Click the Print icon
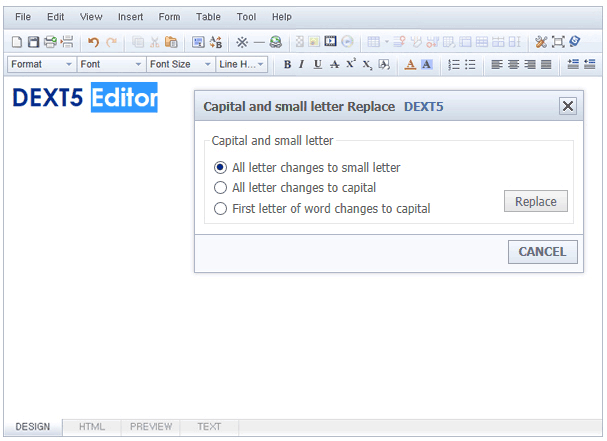Image resolution: width=607 pixels, height=441 pixels. (x=50, y=42)
